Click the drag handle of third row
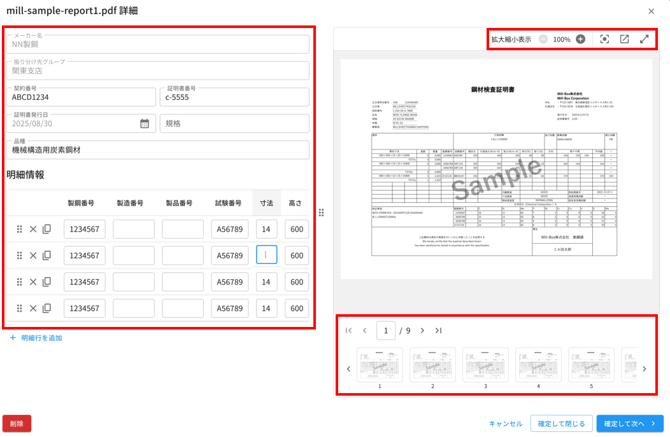Screen dimensions: 670x437 [x=19, y=282]
